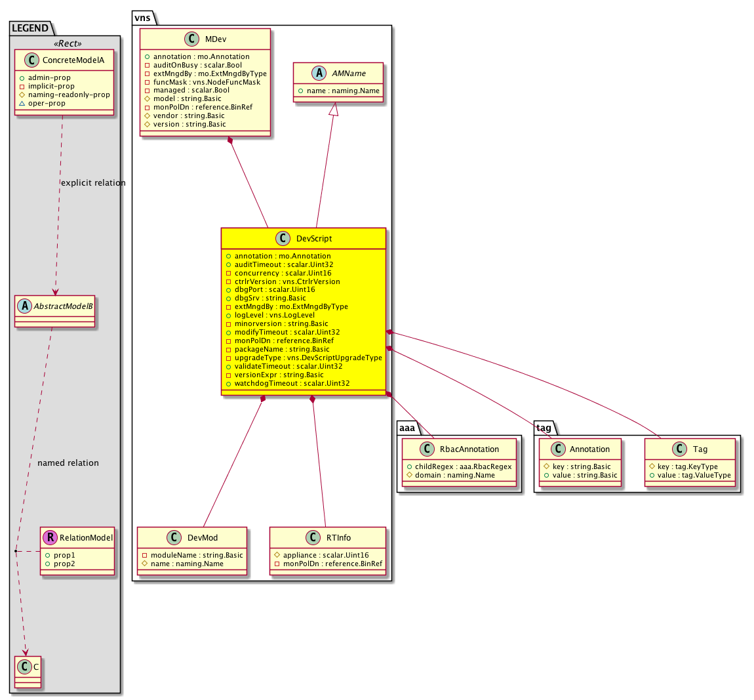Click the pink R icon of RelationModel
754x700 pixels.
[x=50, y=538]
